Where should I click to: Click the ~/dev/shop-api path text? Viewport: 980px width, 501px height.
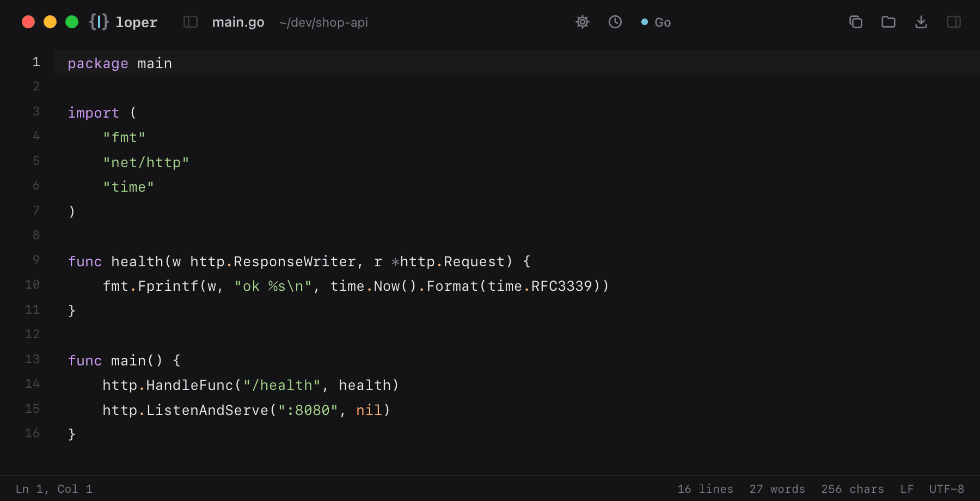[x=323, y=22]
